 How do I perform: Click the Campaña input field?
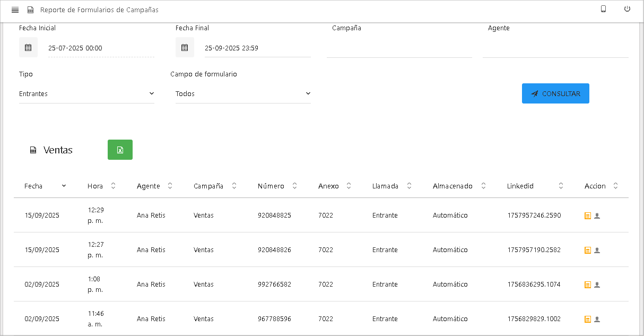[399, 48]
